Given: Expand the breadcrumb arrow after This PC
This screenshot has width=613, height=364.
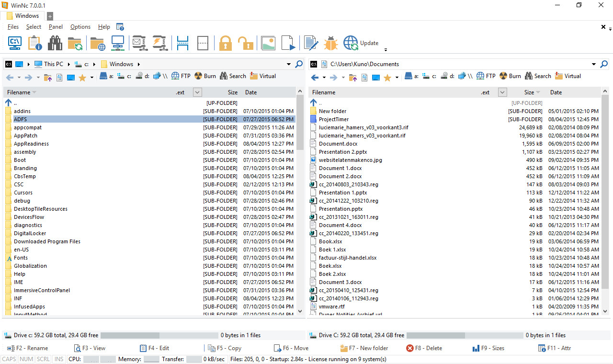Looking at the screenshot, I should [x=68, y=64].
